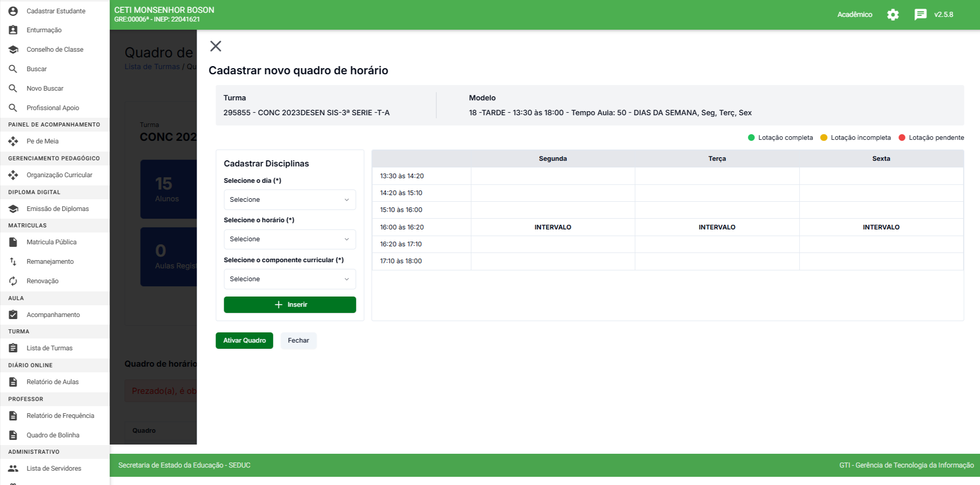This screenshot has width=980, height=485.
Task: Open Emissão de Diplomas menu item
Action: pos(57,209)
